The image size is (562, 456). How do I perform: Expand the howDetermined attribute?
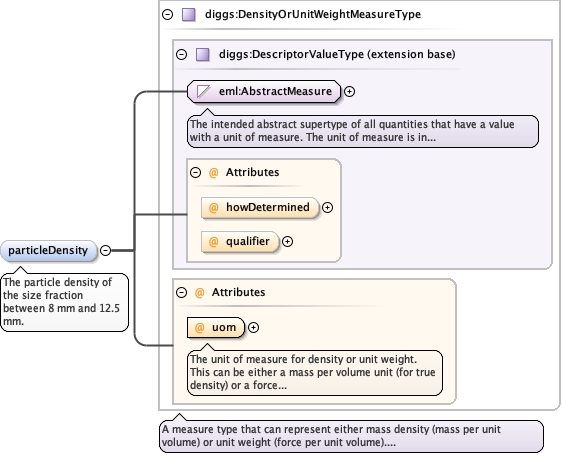(x=327, y=207)
